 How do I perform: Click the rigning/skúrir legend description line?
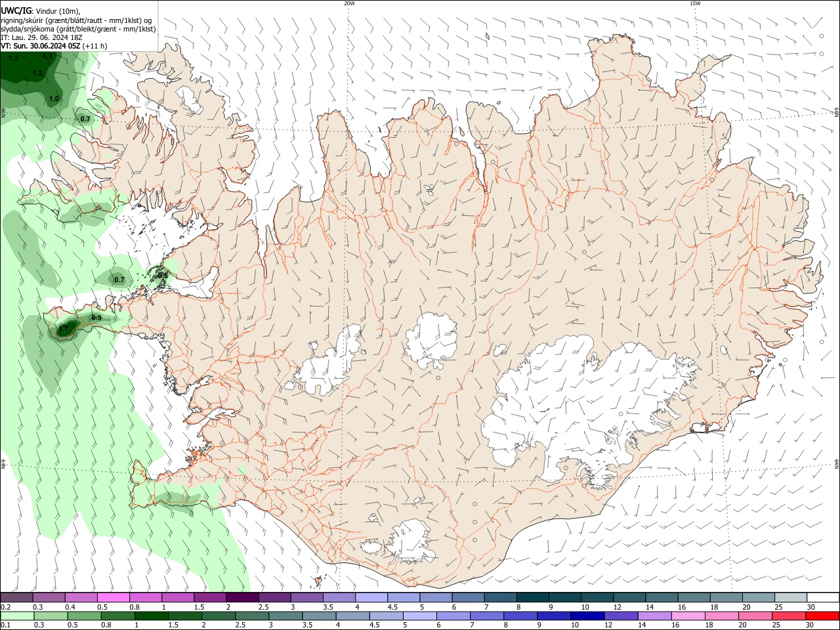(76, 20)
